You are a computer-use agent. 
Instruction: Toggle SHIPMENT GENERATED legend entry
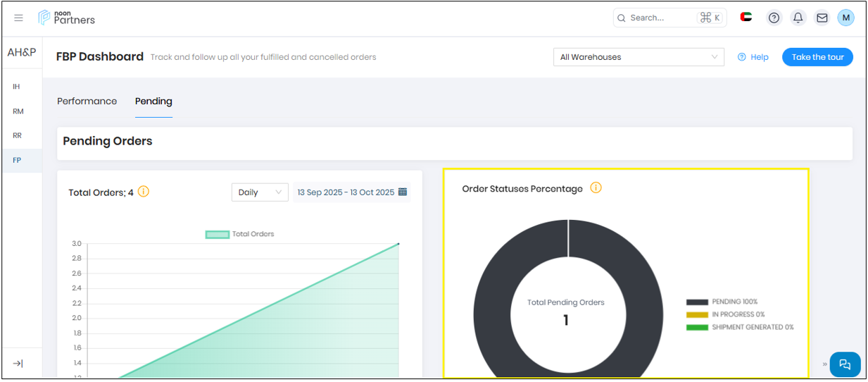[739, 327]
